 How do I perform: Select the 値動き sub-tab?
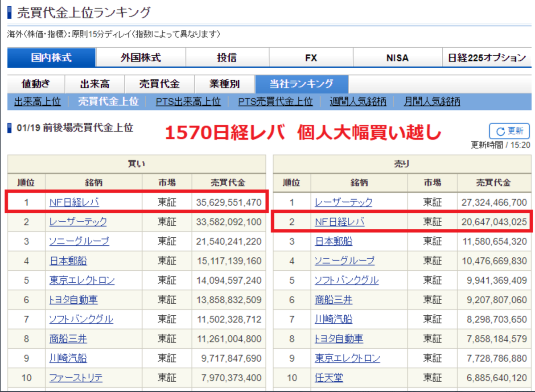36,84
